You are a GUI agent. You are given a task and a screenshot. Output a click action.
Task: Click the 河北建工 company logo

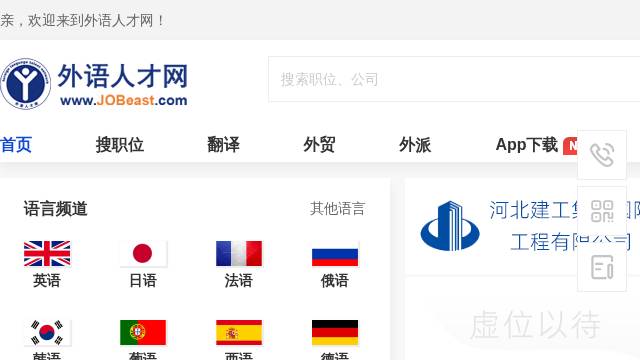450,226
